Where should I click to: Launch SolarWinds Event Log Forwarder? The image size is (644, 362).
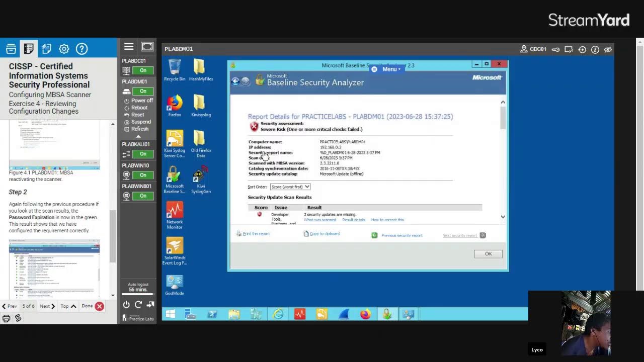pyautogui.click(x=175, y=251)
